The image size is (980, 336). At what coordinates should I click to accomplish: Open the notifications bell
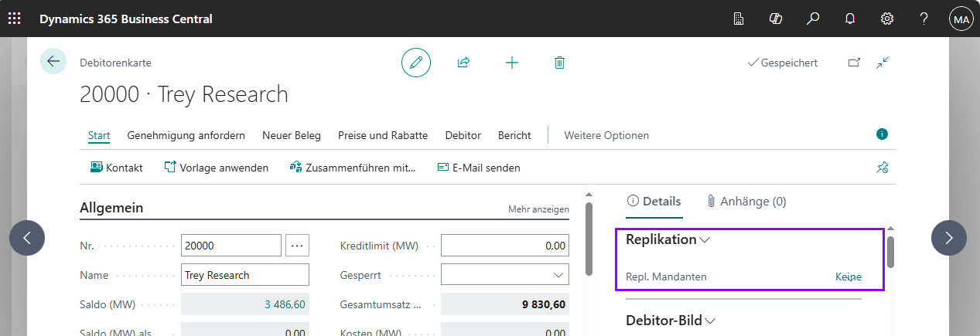coord(850,19)
